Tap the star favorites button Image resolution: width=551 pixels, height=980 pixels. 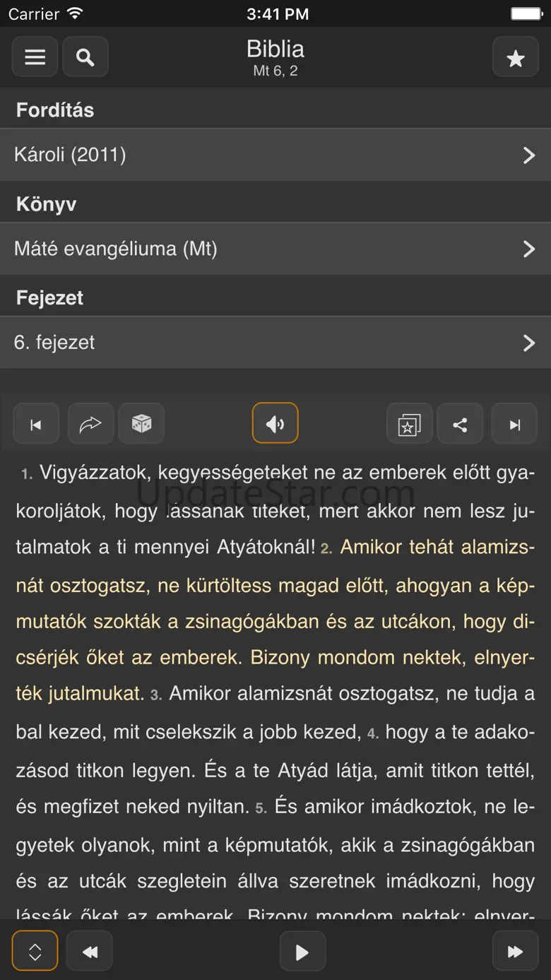click(516, 58)
